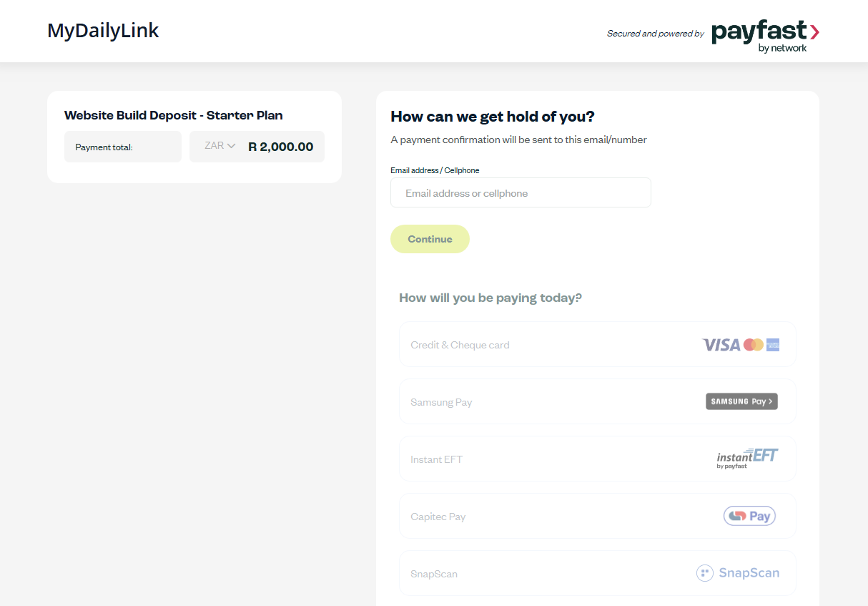The height and width of the screenshot is (606, 868).
Task: Click the instantEFT by payfast logo
Action: point(747,459)
